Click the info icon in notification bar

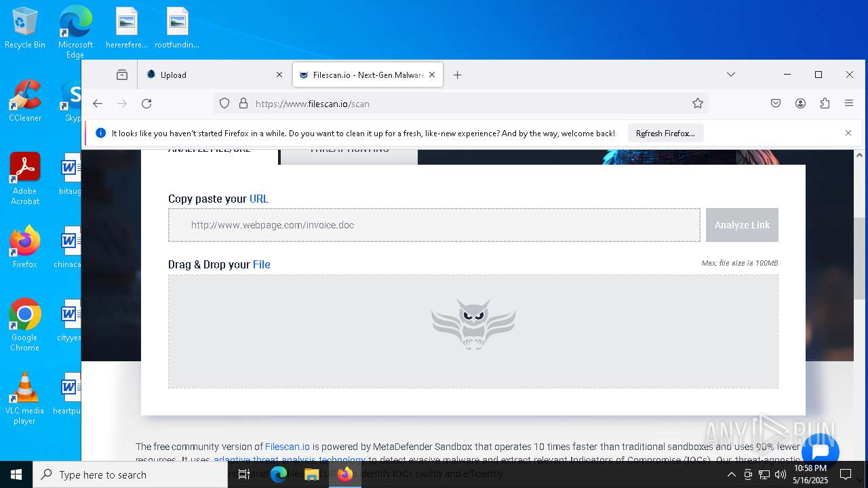click(x=100, y=134)
